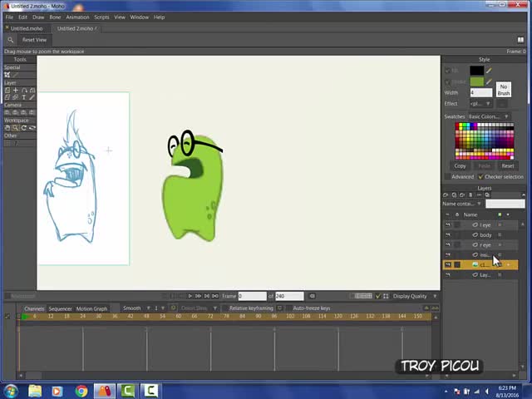Click the black fill color swatch

[x=476, y=71]
